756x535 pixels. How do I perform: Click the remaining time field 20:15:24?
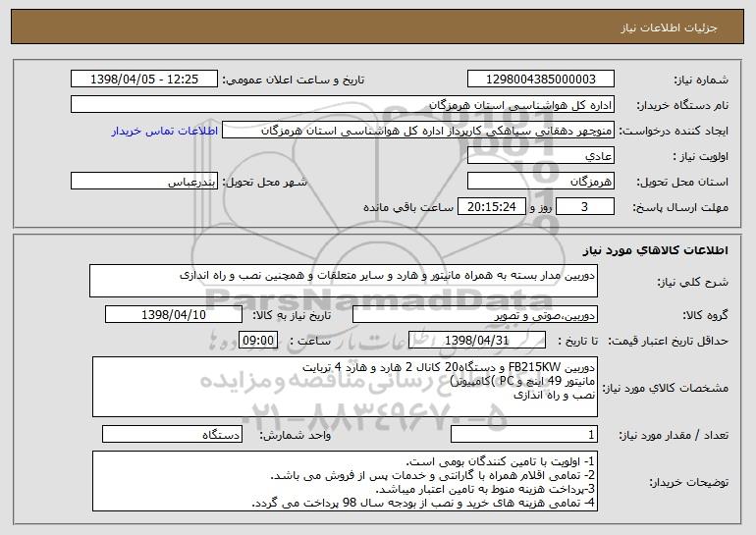[x=491, y=207]
